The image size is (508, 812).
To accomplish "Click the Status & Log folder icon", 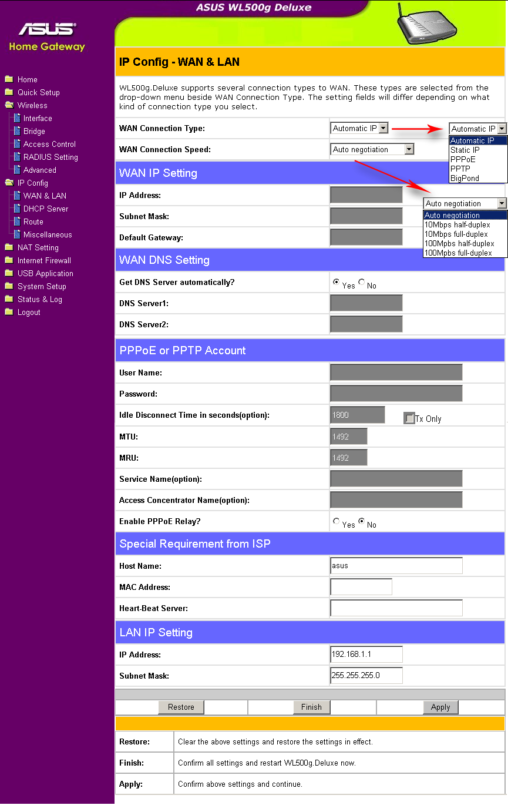I will (x=9, y=299).
